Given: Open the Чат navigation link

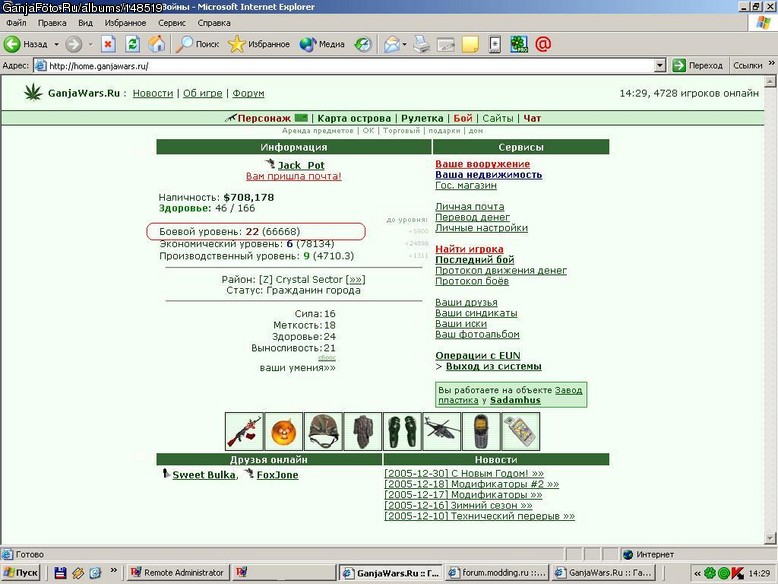Looking at the screenshot, I should [532, 118].
